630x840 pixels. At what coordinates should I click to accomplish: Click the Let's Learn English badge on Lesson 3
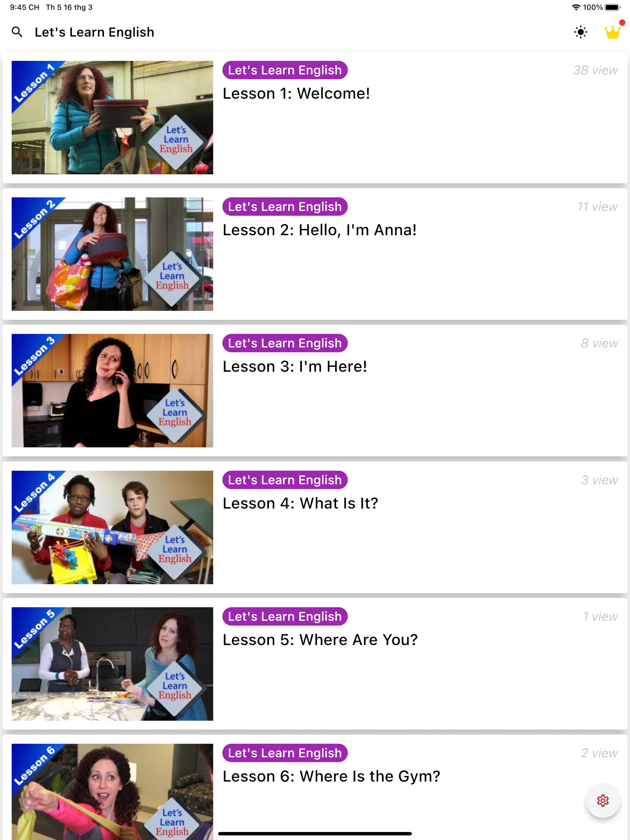(x=285, y=343)
